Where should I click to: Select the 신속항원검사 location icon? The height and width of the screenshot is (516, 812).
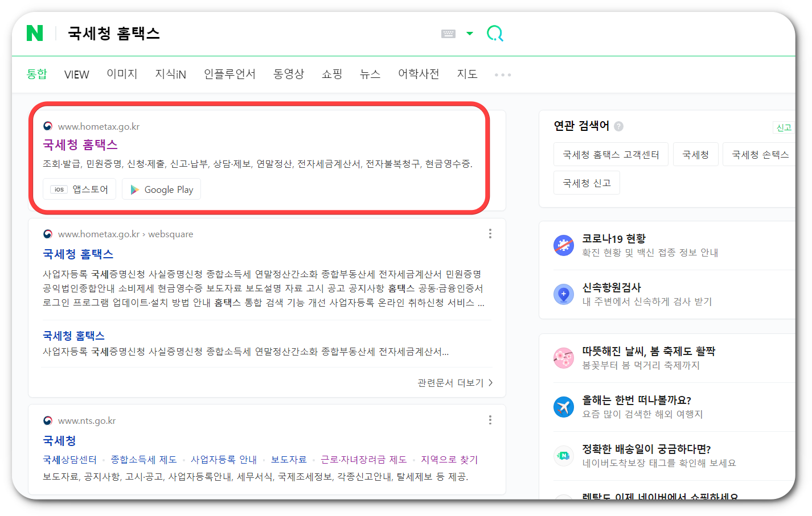point(564,294)
